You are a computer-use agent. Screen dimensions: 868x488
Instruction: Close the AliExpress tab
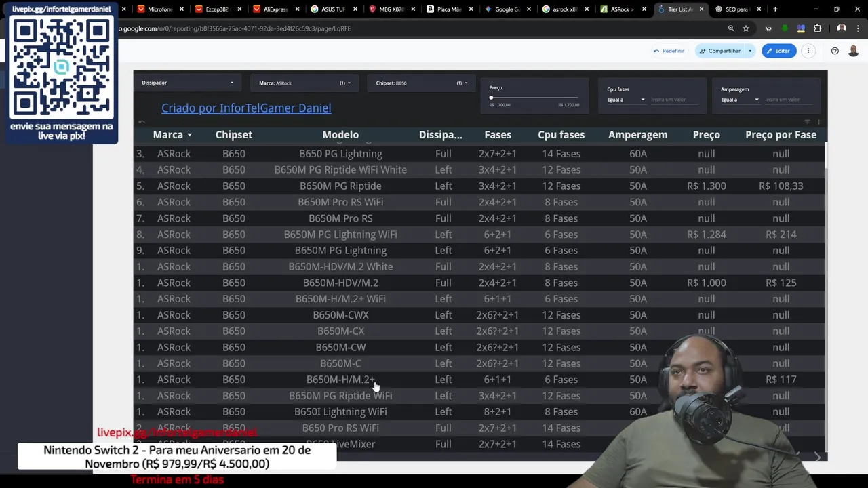[296, 9]
